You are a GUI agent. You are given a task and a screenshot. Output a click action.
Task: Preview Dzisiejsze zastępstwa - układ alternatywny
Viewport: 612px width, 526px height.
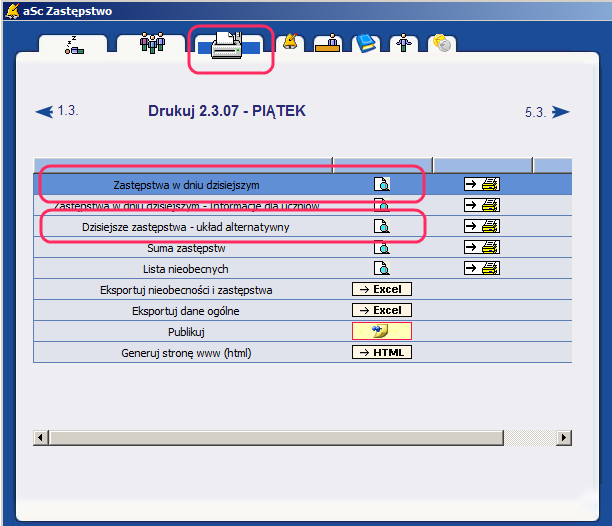point(381,226)
